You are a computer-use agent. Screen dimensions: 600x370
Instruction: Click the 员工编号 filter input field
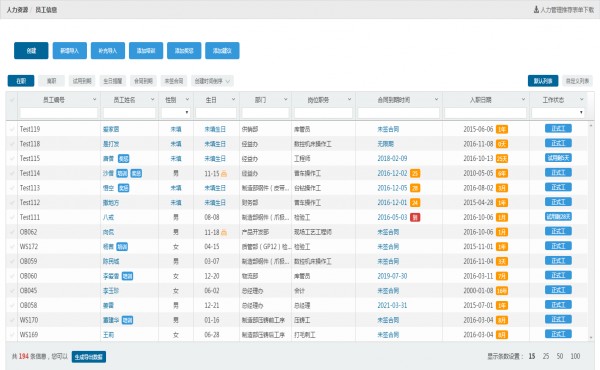[59, 112]
